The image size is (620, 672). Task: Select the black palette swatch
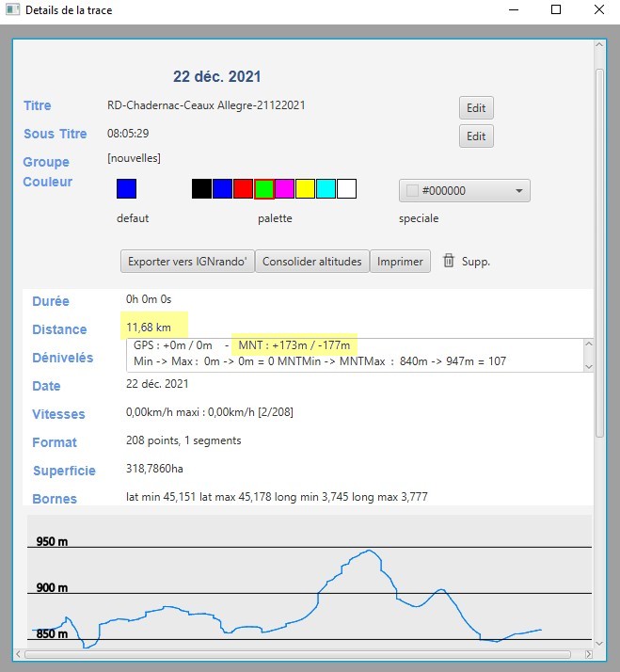pyautogui.click(x=201, y=189)
